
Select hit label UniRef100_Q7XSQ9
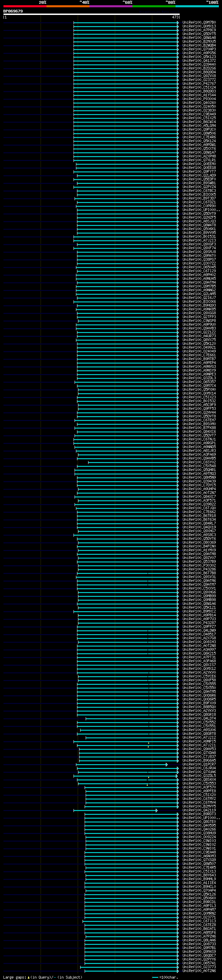(x=199, y=860)
